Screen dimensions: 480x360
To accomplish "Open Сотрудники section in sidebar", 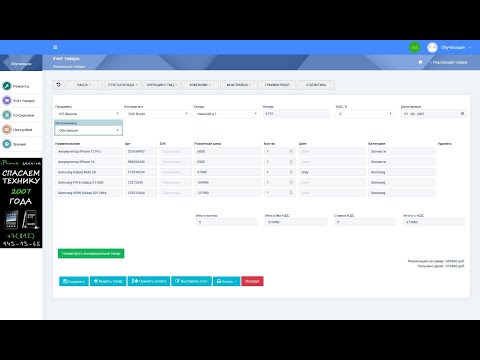I will click(21, 115).
